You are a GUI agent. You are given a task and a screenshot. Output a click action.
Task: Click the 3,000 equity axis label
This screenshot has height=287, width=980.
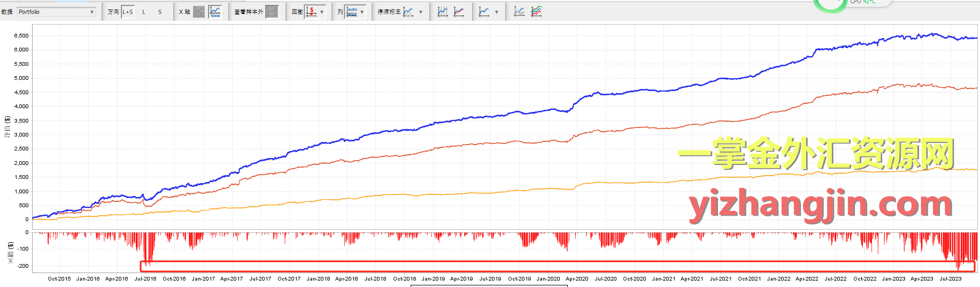click(x=21, y=135)
